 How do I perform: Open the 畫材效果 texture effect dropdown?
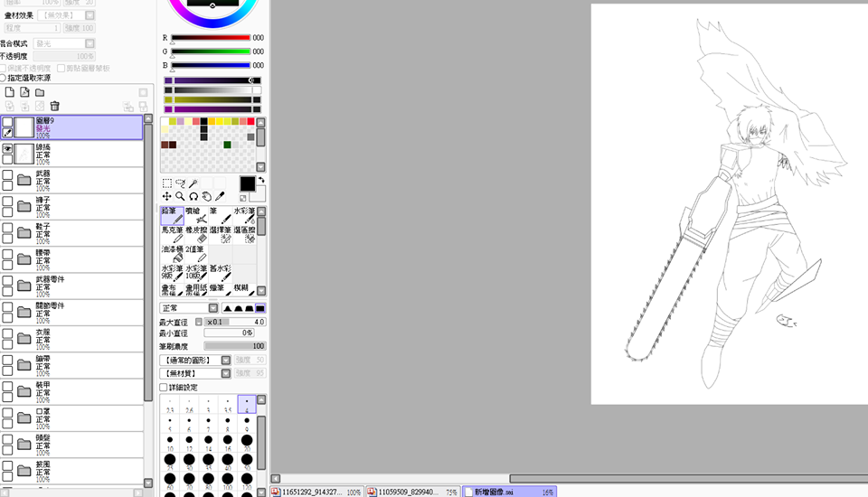(x=90, y=15)
